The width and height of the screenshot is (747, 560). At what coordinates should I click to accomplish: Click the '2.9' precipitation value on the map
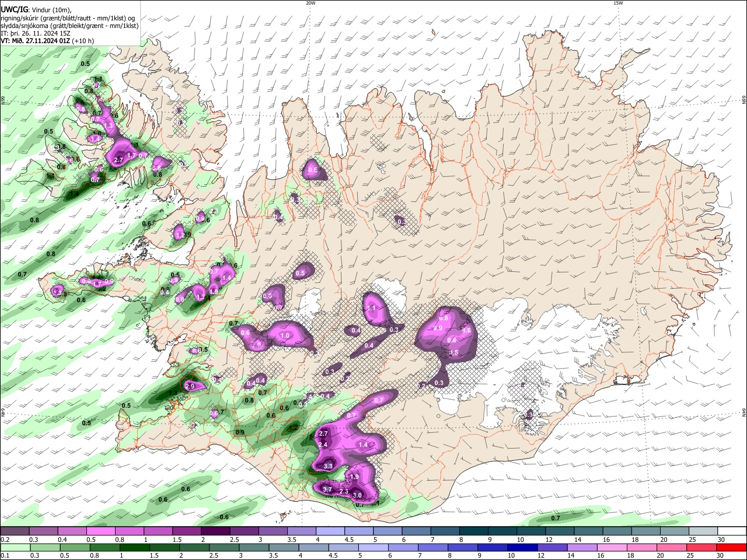(x=189, y=386)
